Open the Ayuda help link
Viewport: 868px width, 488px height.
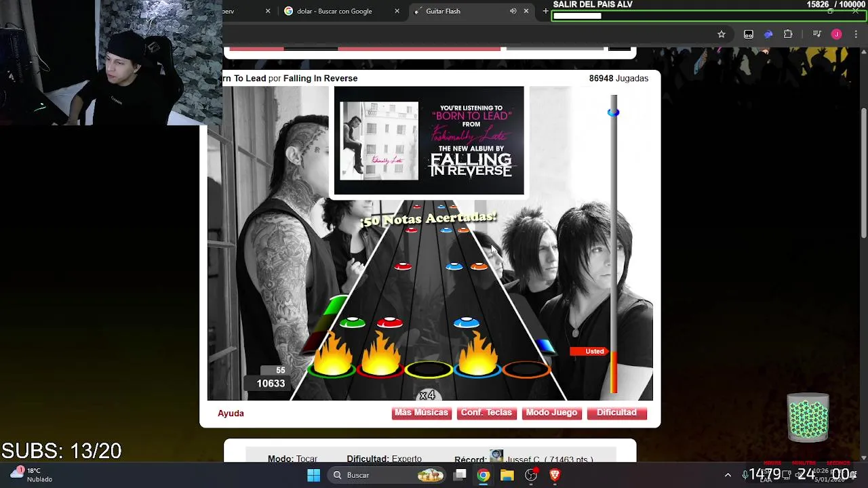pos(231,413)
